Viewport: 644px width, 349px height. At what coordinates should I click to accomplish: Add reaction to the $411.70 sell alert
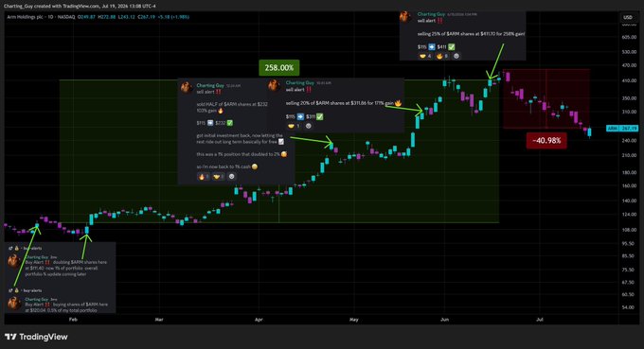point(456,56)
